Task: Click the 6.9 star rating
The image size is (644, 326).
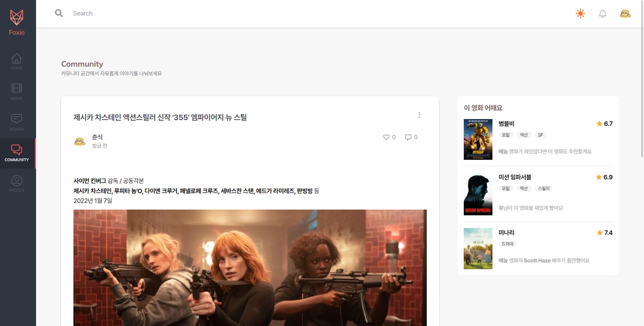Action: [x=604, y=177]
